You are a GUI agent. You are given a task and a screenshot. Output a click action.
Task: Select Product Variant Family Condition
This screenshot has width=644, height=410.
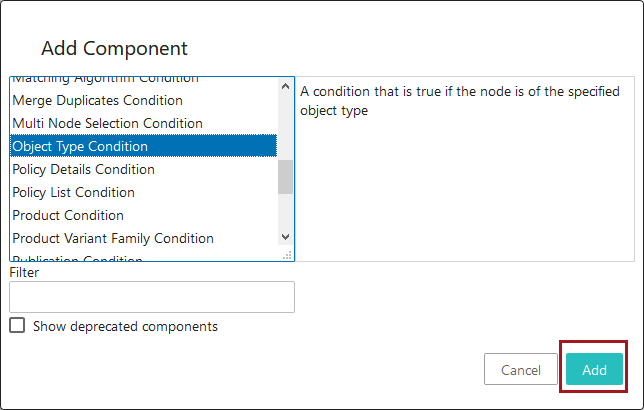[x=113, y=238]
